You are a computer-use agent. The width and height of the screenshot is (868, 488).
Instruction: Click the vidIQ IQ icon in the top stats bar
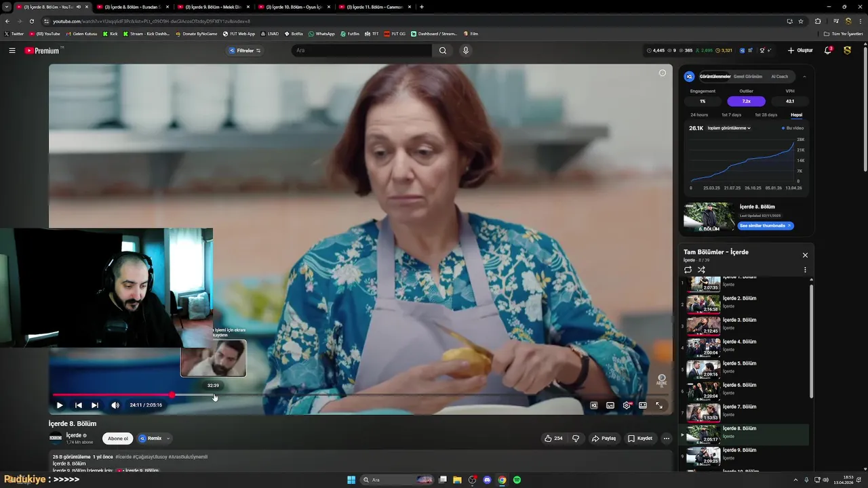[742, 50]
